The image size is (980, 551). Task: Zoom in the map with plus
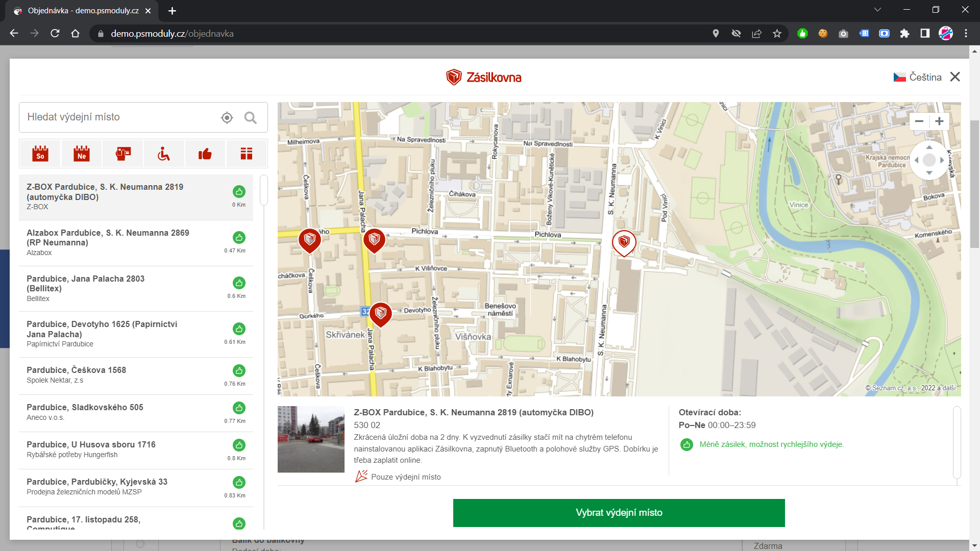pyautogui.click(x=939, y=121)
